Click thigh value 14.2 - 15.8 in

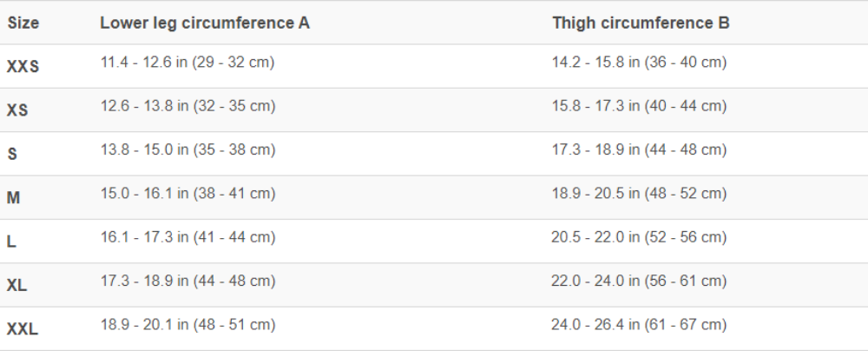[x=639, y=63]
